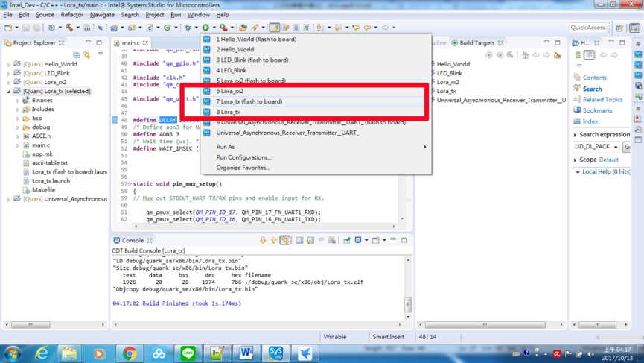Open the search scope combo box in Help
Screen dimensions: 644x363
point(596,146)
